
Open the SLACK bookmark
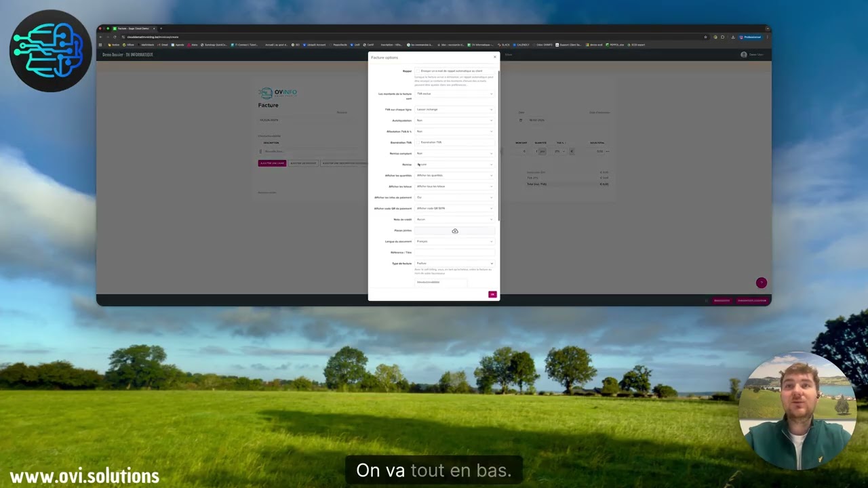tap(504, 45)
